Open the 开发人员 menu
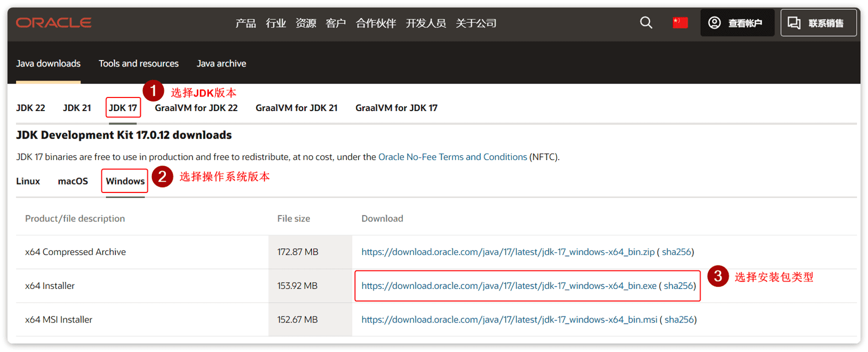 [426, 23]
